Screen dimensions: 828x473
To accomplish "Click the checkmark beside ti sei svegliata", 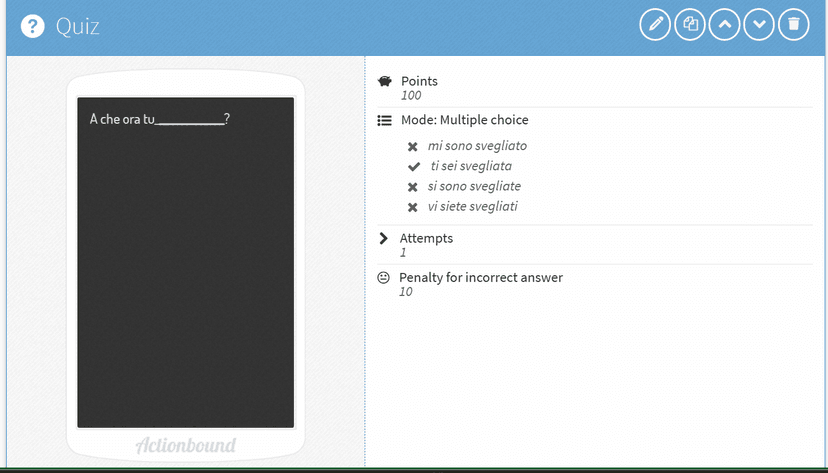I will [x=413, y=167].
